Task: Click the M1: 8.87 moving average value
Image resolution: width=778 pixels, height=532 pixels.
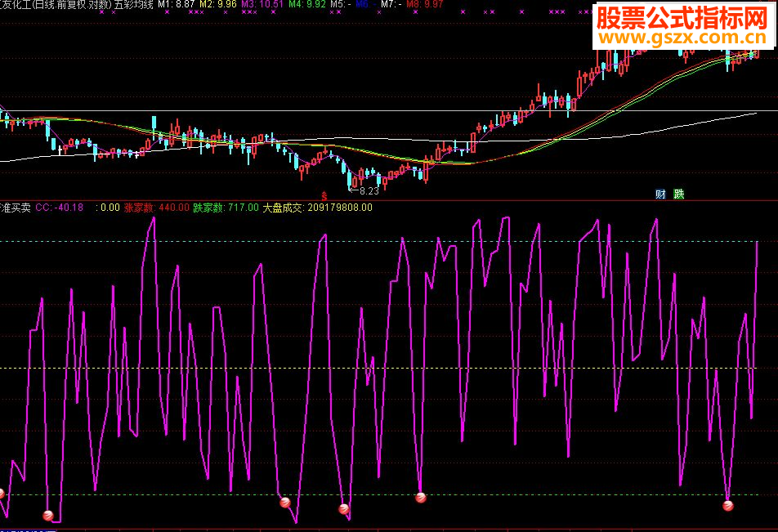Action: [177, 4]
